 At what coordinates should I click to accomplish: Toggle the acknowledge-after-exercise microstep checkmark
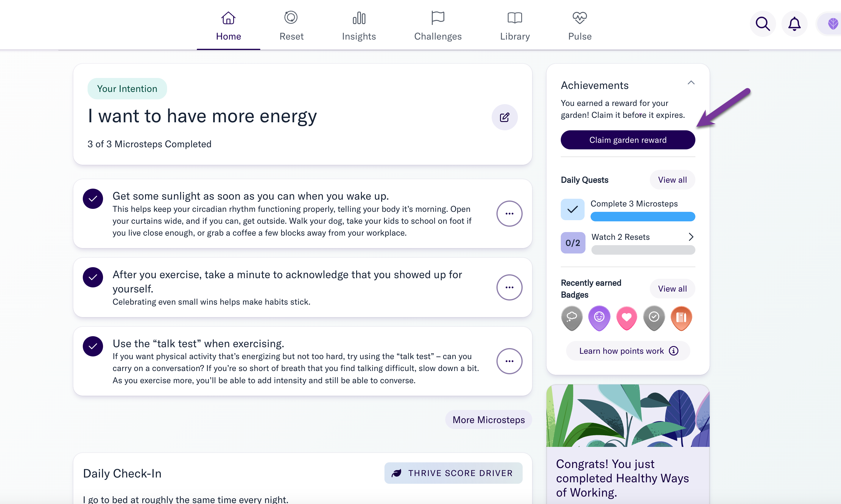pos(93,277)
